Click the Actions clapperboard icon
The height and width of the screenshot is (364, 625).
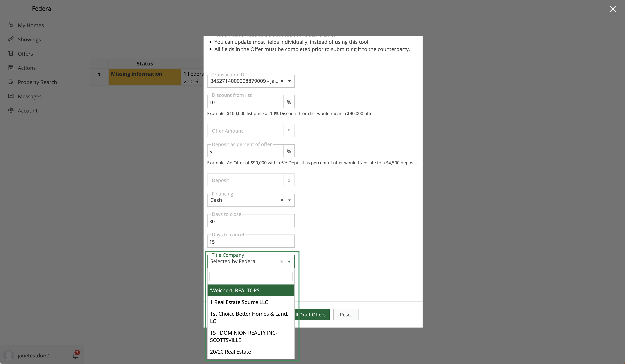tap(11, 67)
